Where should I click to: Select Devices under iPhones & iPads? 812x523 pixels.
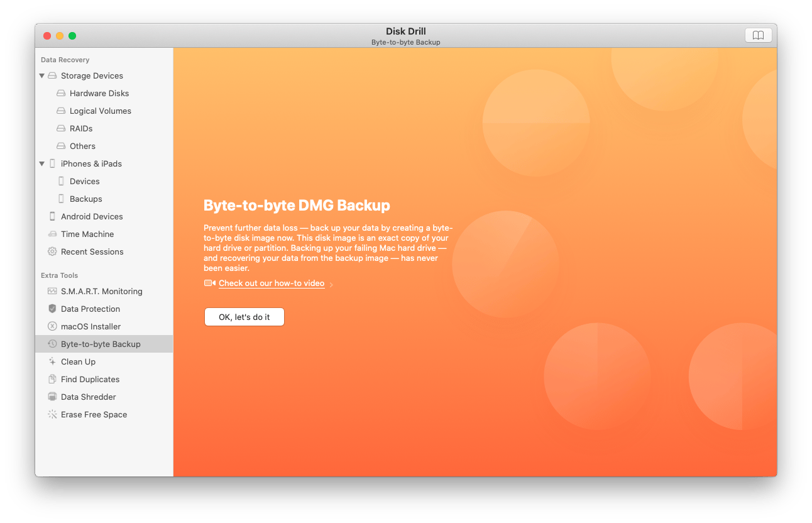point(104,181)
